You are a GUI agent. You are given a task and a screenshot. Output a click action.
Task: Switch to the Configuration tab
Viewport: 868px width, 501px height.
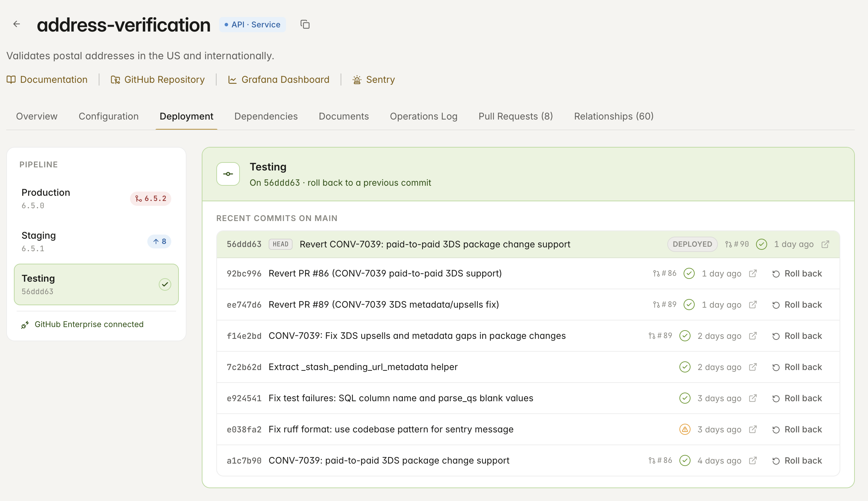(x=108, y=116)
